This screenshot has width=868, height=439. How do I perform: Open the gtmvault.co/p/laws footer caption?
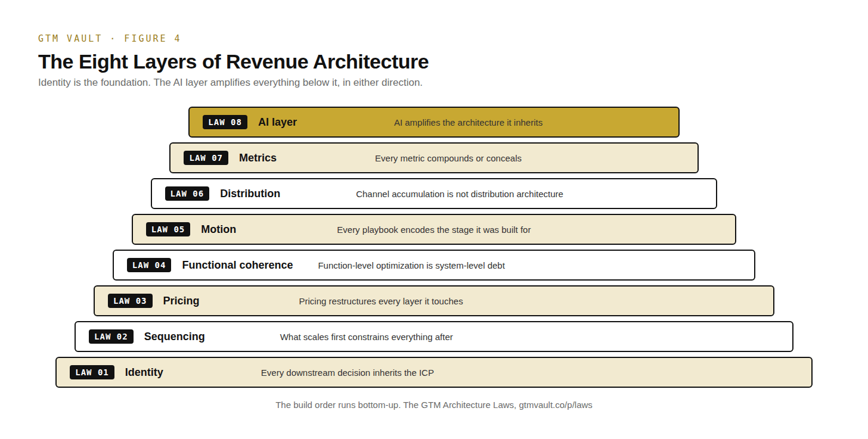[x=434, y=405]
